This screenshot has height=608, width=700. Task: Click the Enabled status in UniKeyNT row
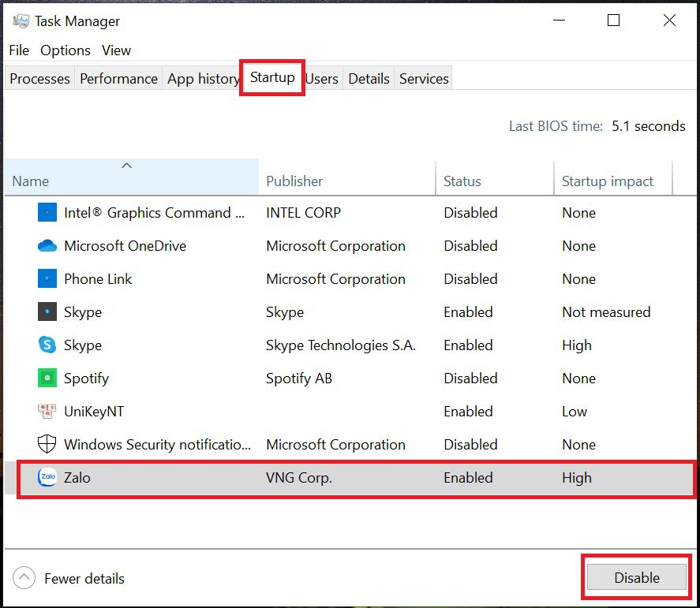(468, 412)
